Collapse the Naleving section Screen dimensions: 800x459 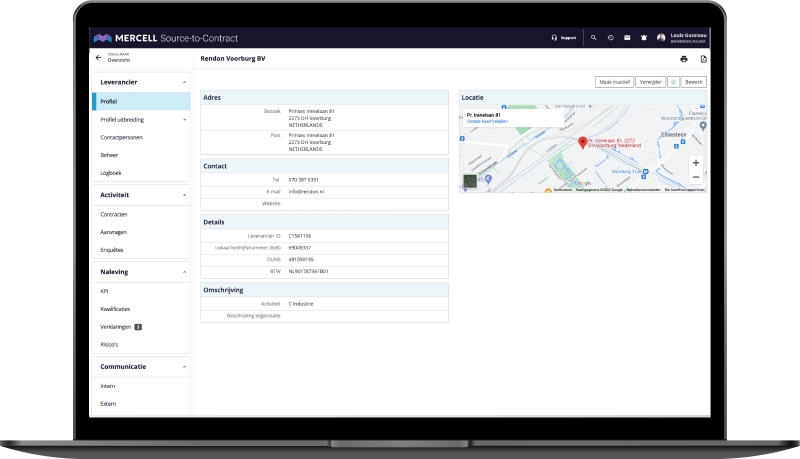184,272
